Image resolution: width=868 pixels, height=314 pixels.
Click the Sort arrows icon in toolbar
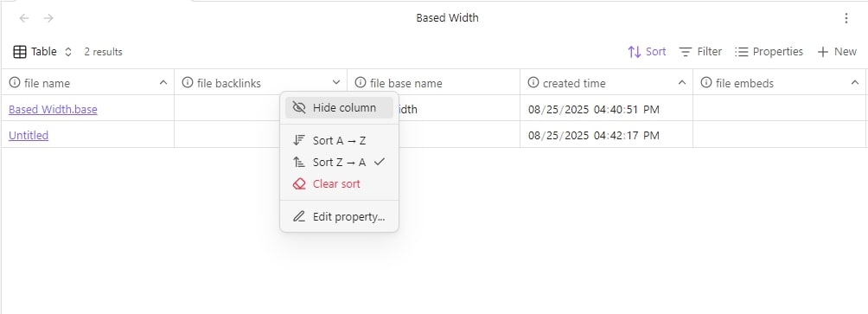(635, 52)
